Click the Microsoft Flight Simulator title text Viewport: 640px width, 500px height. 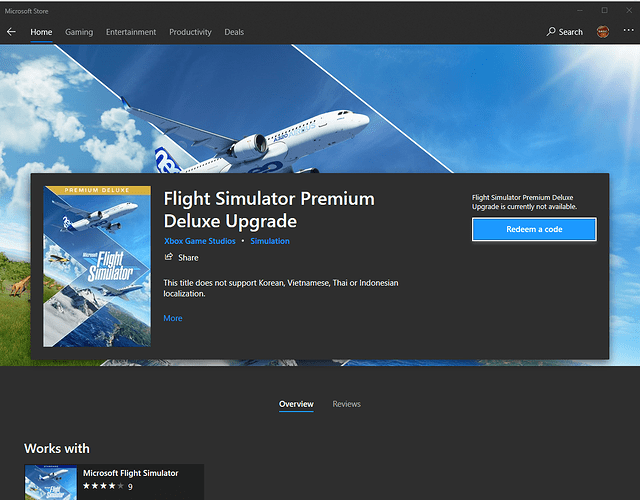pyautogui.click(x=131, y=473)
